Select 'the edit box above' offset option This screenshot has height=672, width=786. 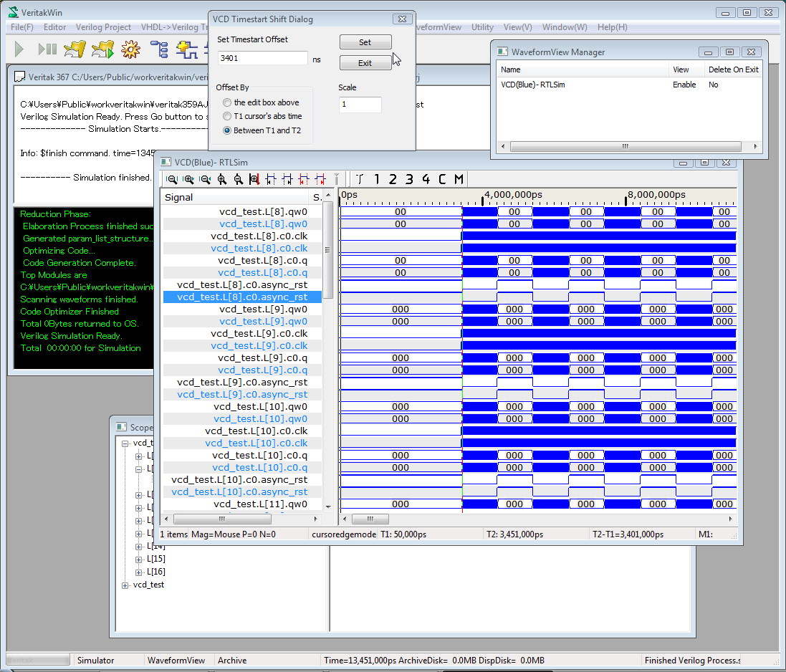(x=227, y=102)
